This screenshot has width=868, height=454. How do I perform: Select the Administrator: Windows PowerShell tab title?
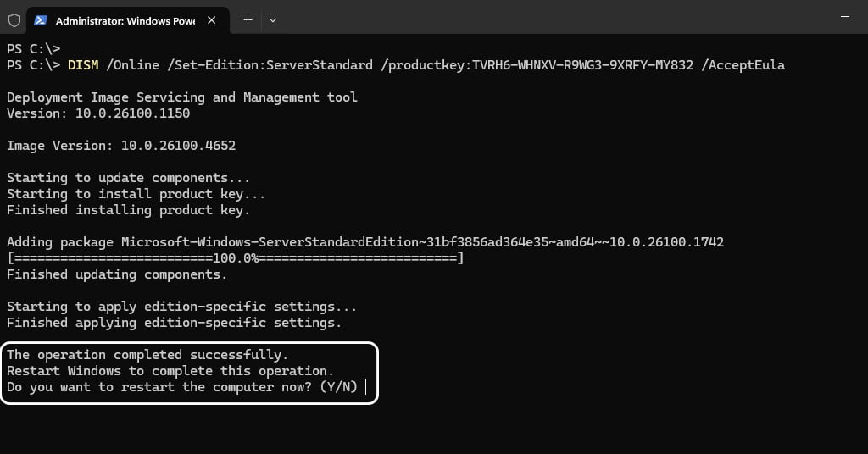(125, 21)
